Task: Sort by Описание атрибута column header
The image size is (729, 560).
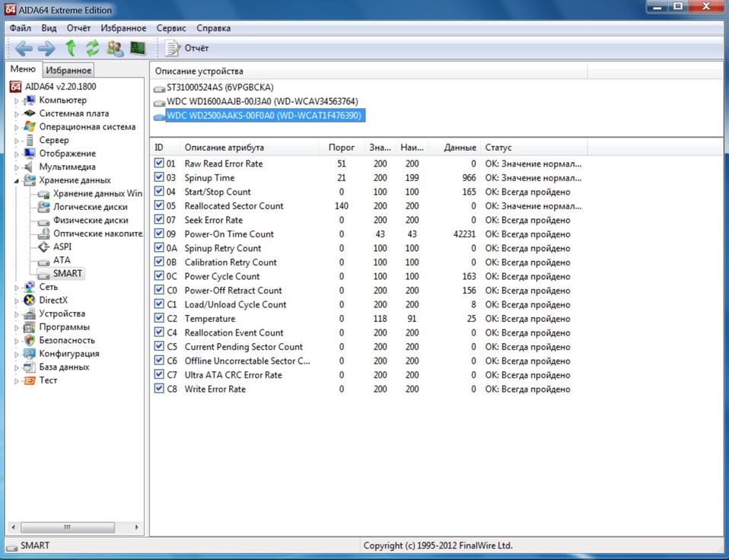Action: coord(249,148)
